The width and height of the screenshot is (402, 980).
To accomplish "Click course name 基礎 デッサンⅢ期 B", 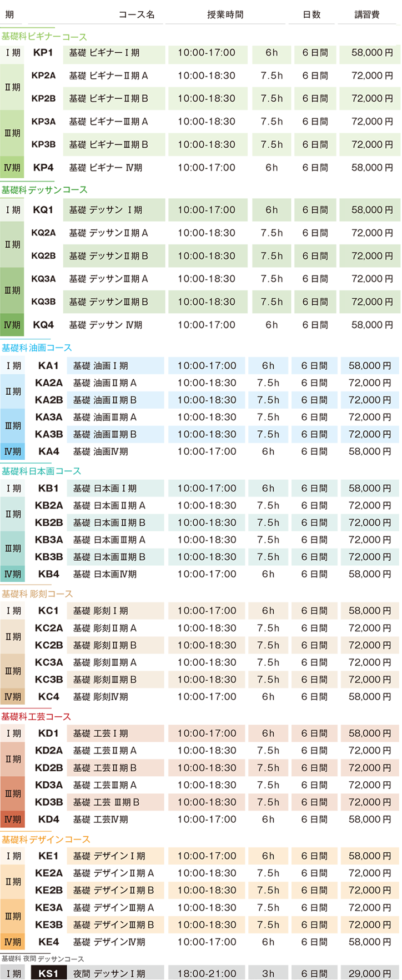I will (108, 302).
